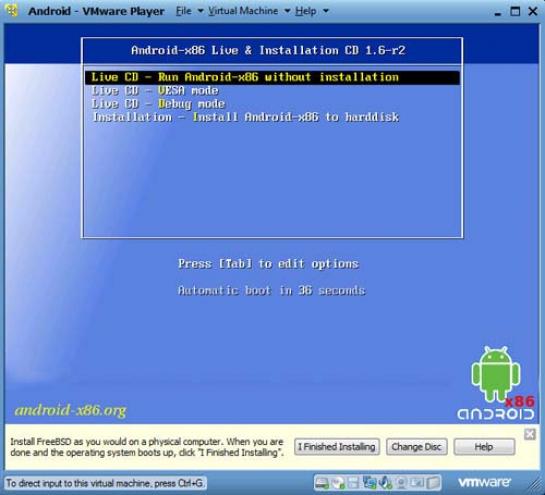Viewport: 545px width, 495px height.
Task: Click the sound card status icon
Action: tap(385, 482)
